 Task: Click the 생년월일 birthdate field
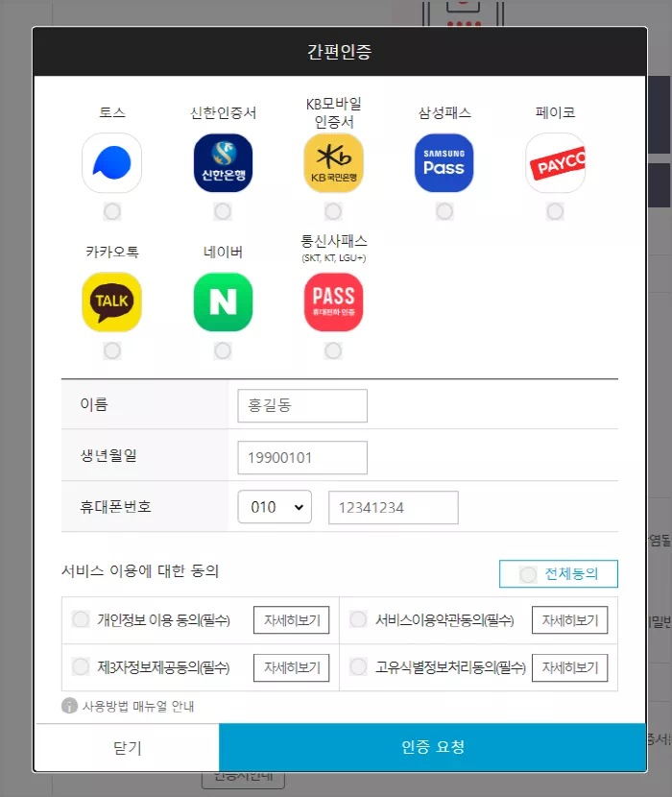coord(302,457)
